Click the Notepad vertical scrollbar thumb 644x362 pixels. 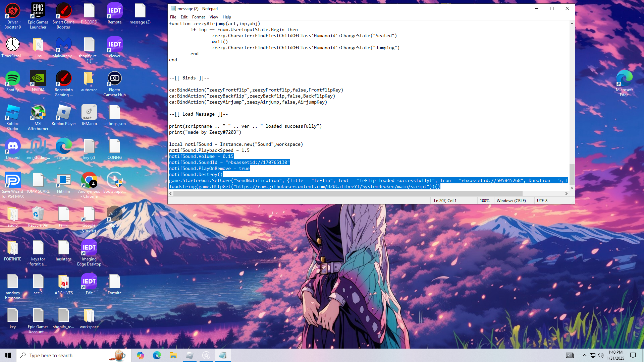pyautogui.click(x=572, y=174)
